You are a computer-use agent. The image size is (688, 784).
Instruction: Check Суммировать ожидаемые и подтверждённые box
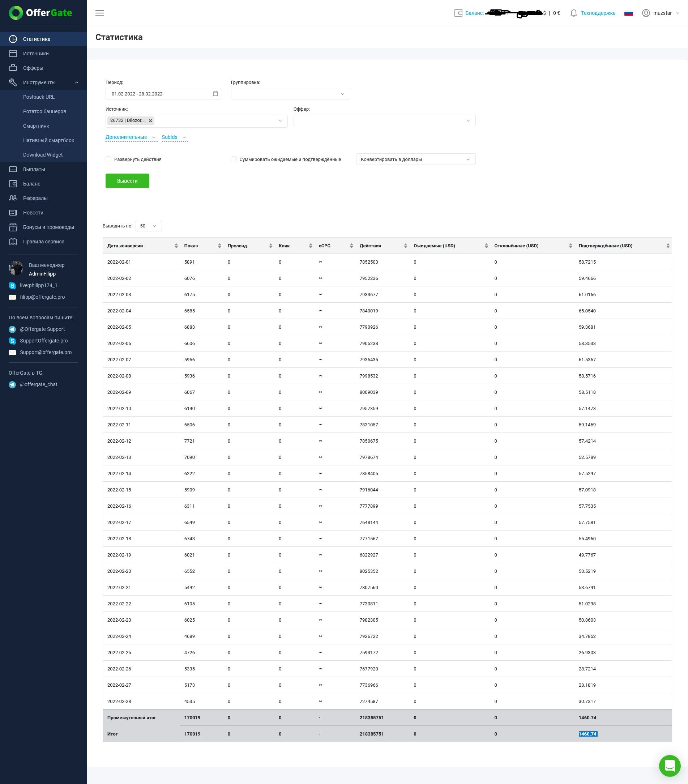[234, 159]
